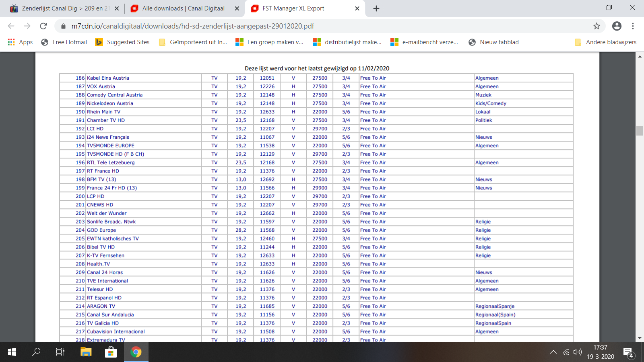Open Suggested Sites bookmark
Image resolution: width=644 pixels, height=362 pixels.
[122, 42]
